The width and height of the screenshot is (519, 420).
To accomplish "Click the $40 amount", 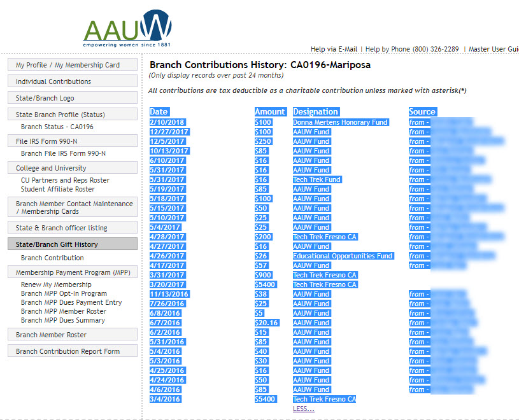I will pyautogui.click(x=261, y=351).
